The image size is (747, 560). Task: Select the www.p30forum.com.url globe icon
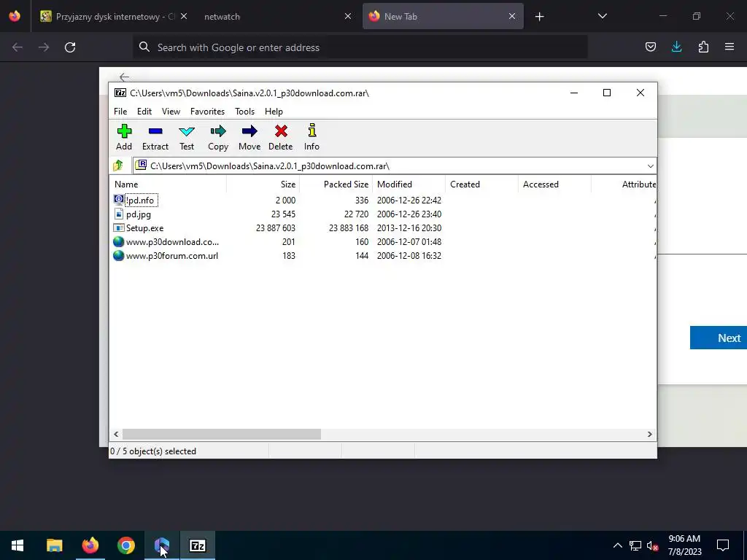(x=119, y=256)
